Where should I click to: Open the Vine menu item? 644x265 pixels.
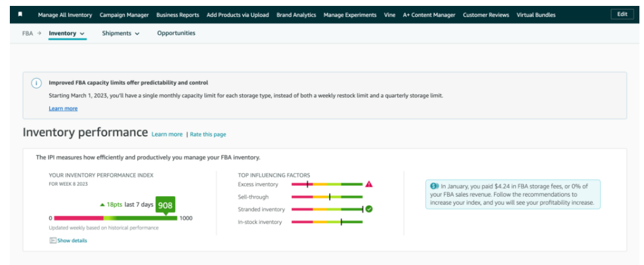390,15
